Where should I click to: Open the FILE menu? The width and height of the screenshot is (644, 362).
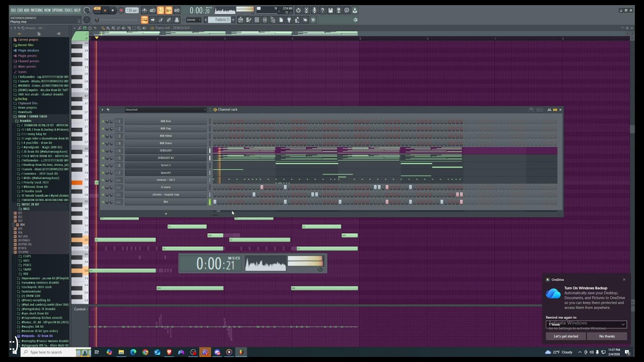[x=14, y=10]
